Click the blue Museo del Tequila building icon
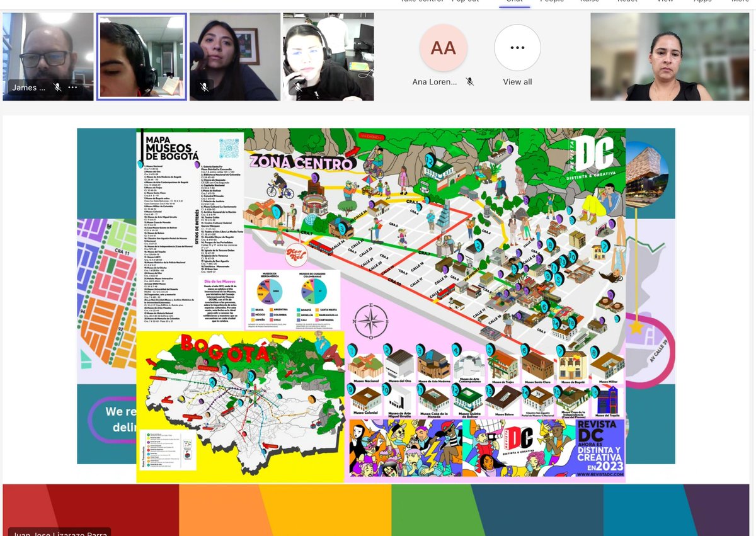Viewport: 756px width, 536px height. (x=606, y=399)
